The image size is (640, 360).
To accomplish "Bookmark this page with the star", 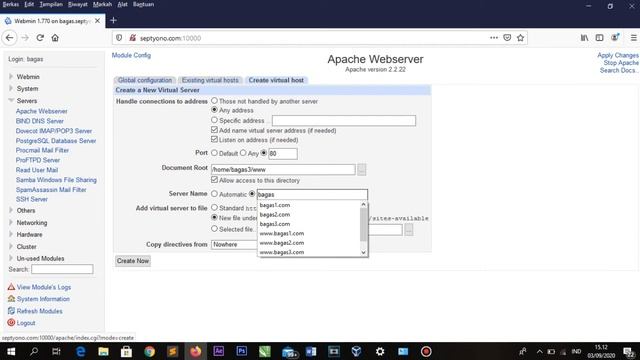I will [520, 38].
